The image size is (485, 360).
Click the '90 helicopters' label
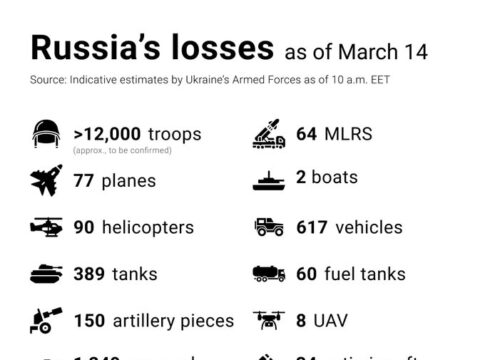pos(134,228)
